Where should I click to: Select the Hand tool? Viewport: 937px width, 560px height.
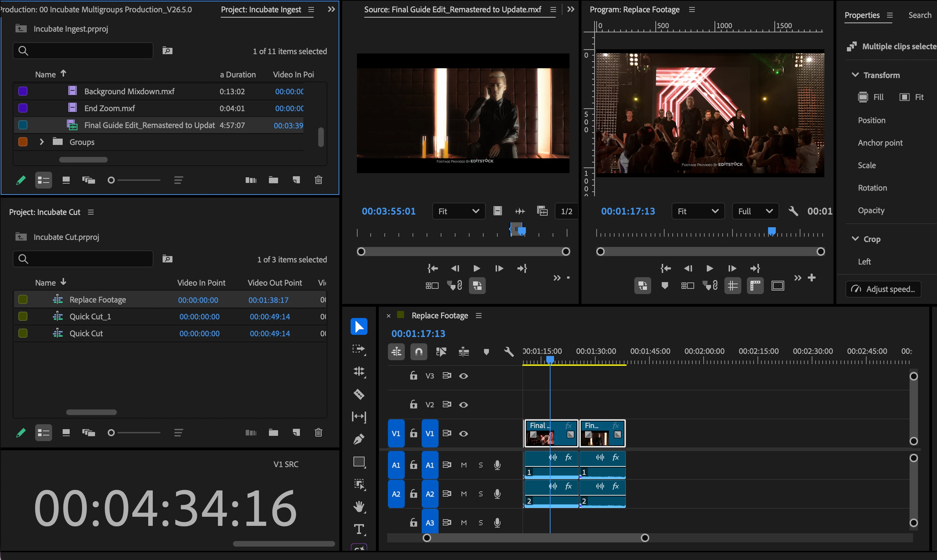[x=359, y=507]
